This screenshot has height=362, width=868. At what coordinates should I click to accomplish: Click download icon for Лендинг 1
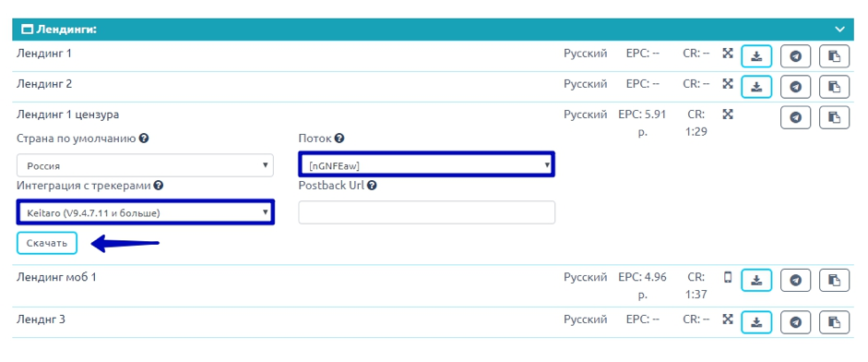coord(756,56)
